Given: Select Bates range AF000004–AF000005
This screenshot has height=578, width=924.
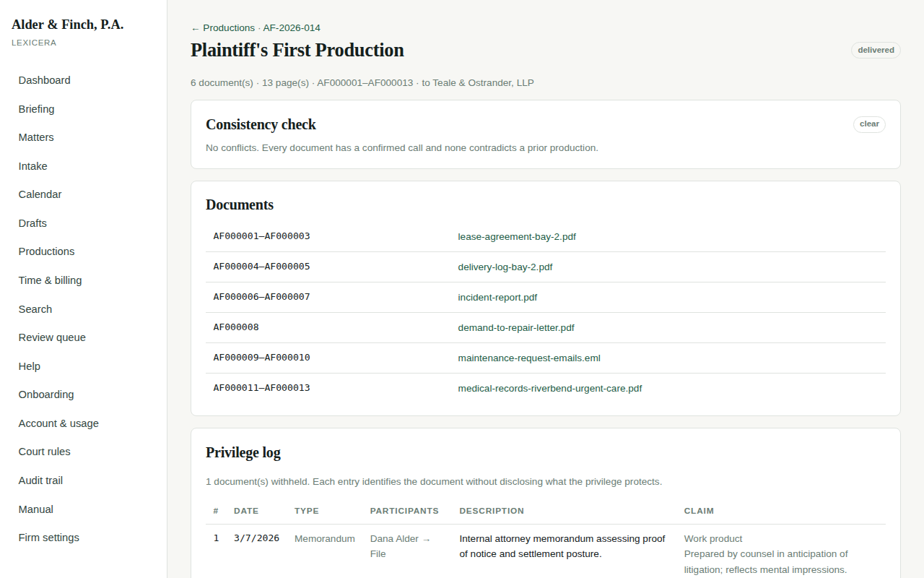Looking at the screenshot, I should click(x=261, y=267).
